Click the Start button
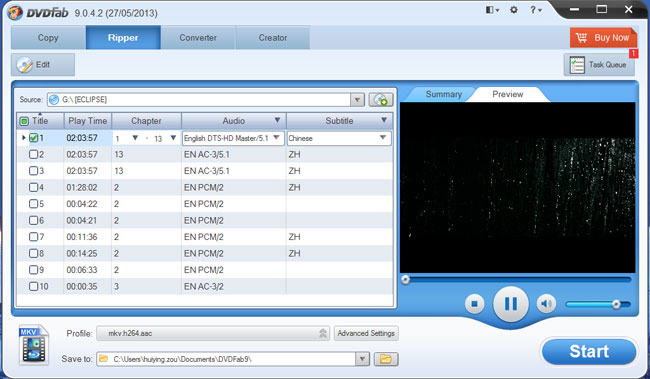 (x=589, y=352)
